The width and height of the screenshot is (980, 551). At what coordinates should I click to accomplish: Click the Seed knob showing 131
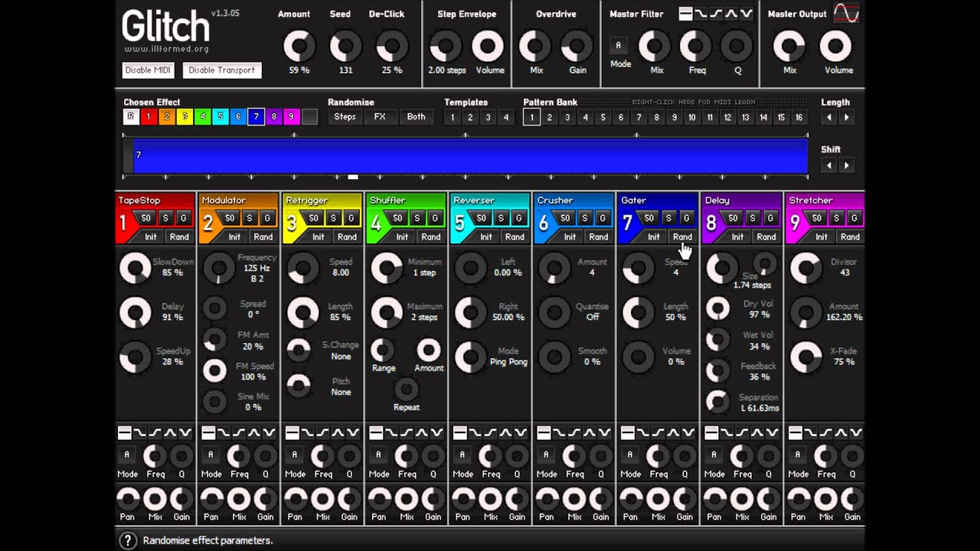[345, 47]
